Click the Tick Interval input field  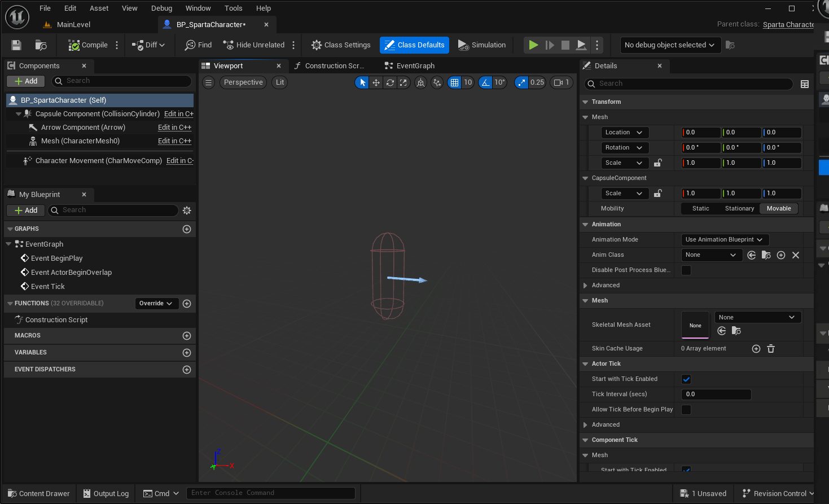[716, 395]
